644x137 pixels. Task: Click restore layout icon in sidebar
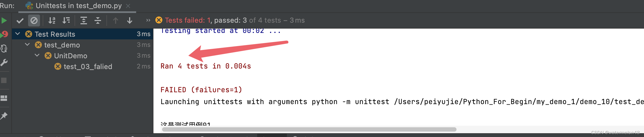pos(4,98)
